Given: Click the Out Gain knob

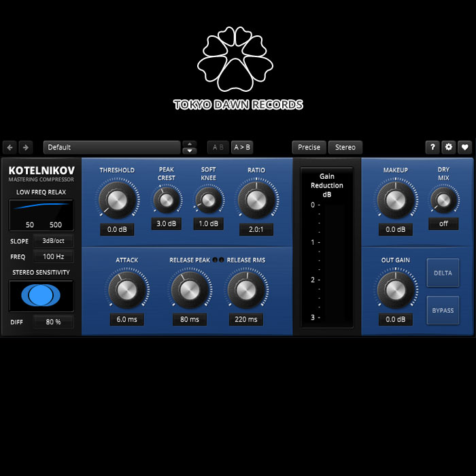Looking at the screenshot, I should pyautogui.click(x=396, y=290).
